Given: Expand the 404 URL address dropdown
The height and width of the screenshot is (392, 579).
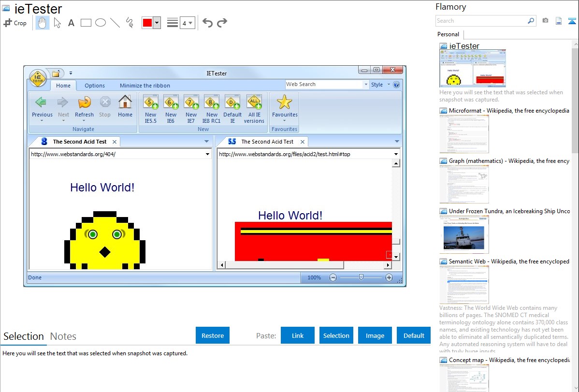Looking at the screenshot, I should tap(207, 154).
